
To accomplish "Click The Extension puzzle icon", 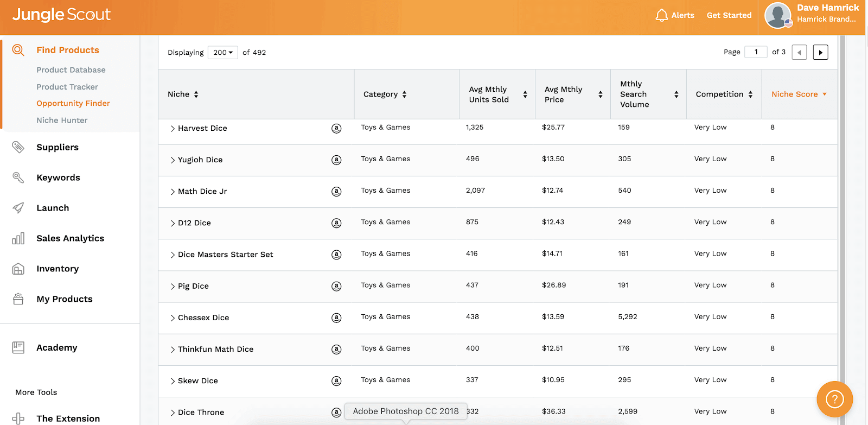I will tap(18, 418).
